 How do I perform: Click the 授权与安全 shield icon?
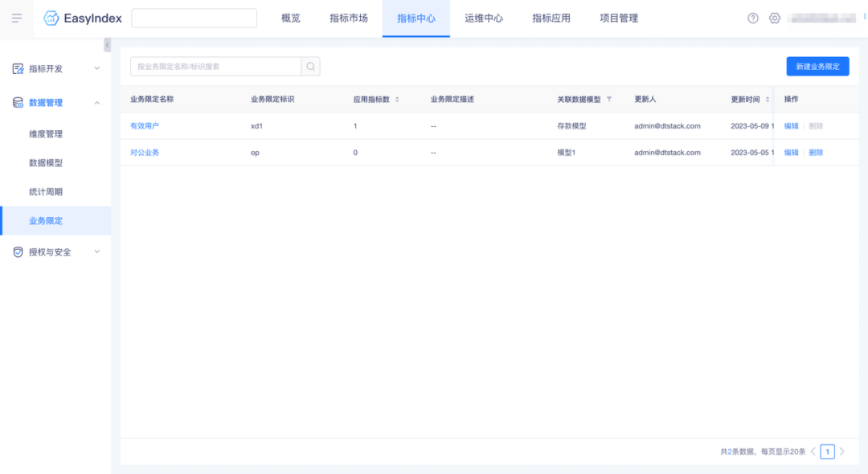[18, 251]
